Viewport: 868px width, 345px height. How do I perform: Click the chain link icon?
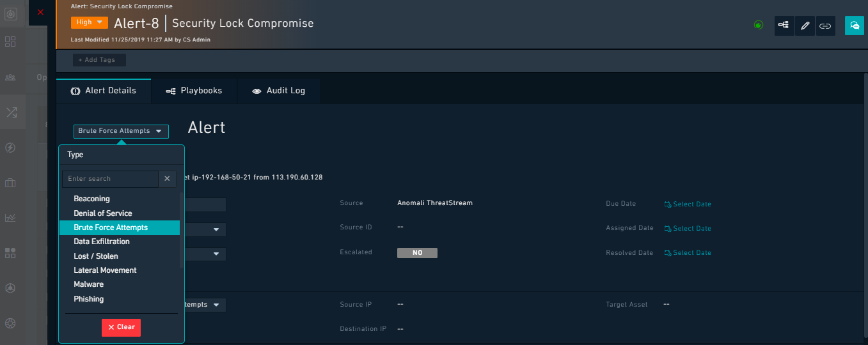point(826,26)
